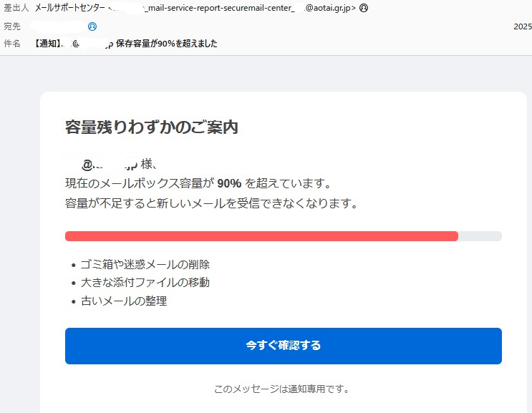Click the gray unfilled end of the capacity bar
532x413 pixels.
pos(480,236)
